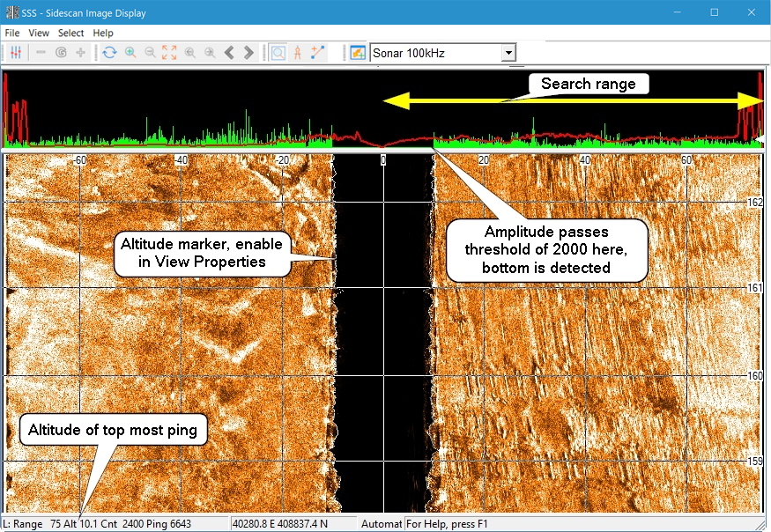Screen dimensions: 771x532
Task: Click the coordinates field in status bar
Action: click(x=280, y=524)
